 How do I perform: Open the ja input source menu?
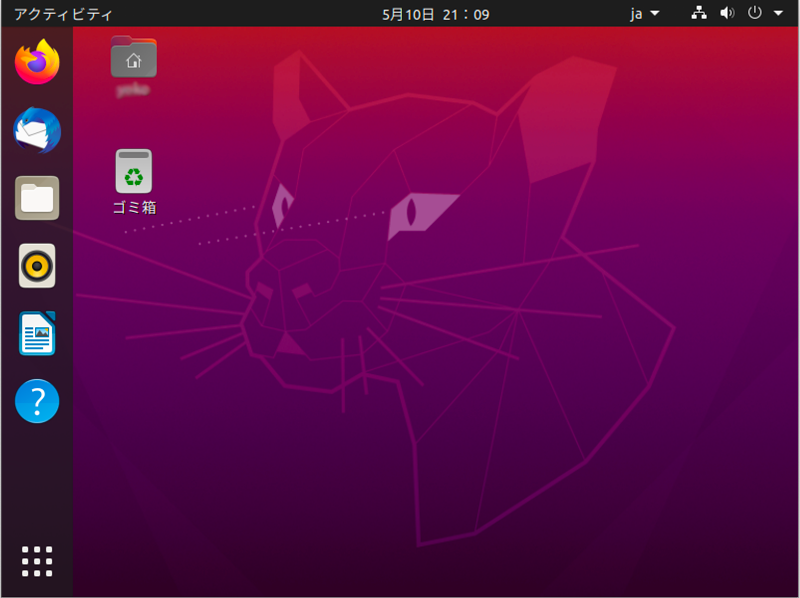(x=644, y=14)
